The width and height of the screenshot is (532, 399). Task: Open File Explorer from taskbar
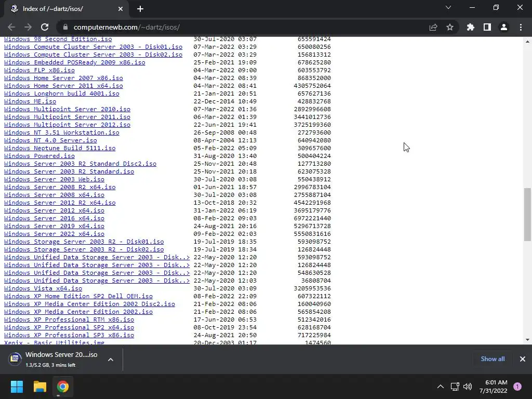(x=39, y=387)
